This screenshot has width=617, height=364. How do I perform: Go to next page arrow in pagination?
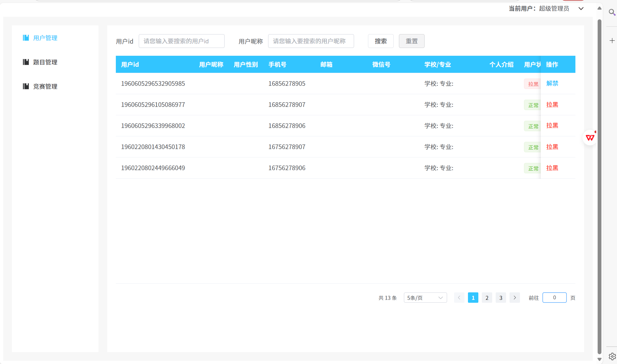coord(514,298)
